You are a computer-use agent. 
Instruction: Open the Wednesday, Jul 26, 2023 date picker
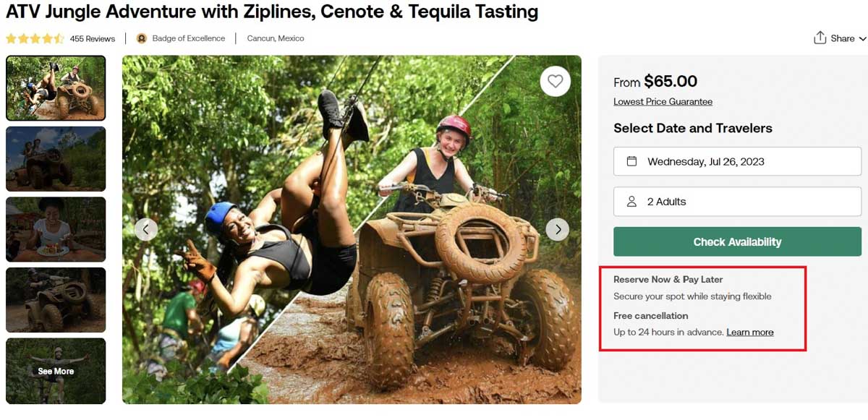[x=737, y=161]
